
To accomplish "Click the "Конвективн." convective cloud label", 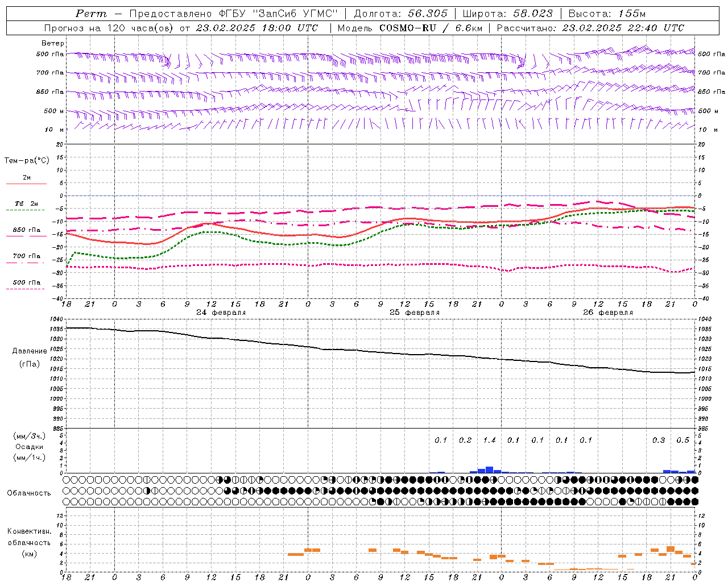I will point(30,531).
